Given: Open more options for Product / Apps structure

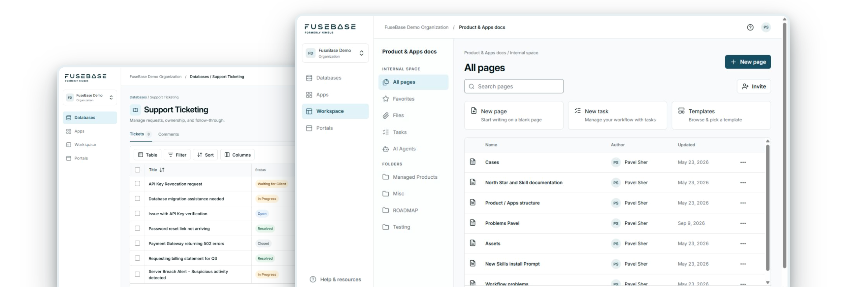Looking at the screenshot, I should click(743, 203).
